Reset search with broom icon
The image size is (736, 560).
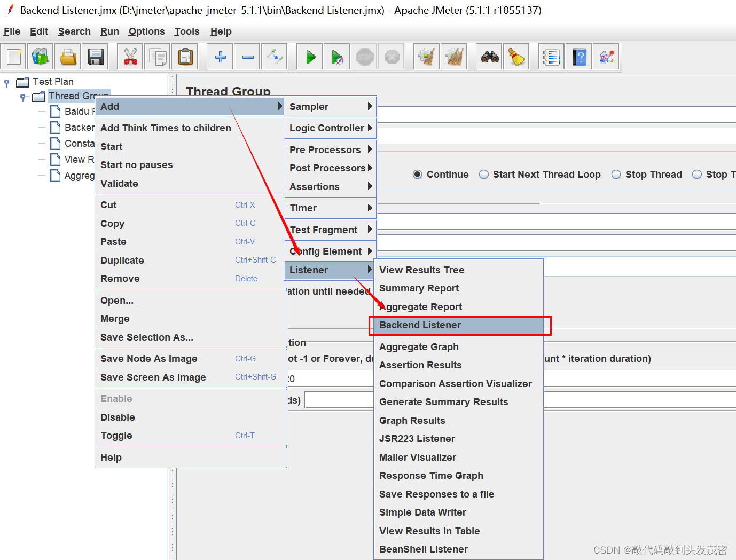tap(516, 57)
